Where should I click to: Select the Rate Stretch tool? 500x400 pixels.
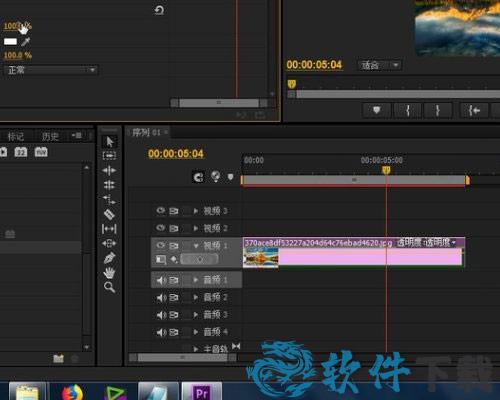click(109, 199)
